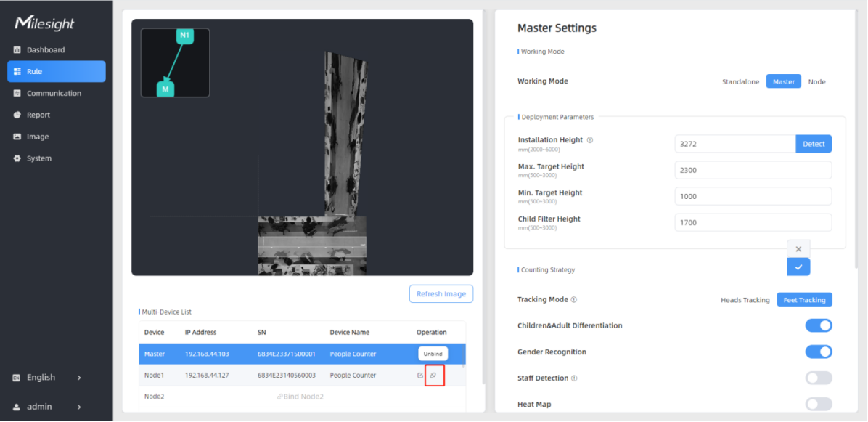868x422 pixels.
Task: Click the Detect button for installation height
Action: click(814, 144)
